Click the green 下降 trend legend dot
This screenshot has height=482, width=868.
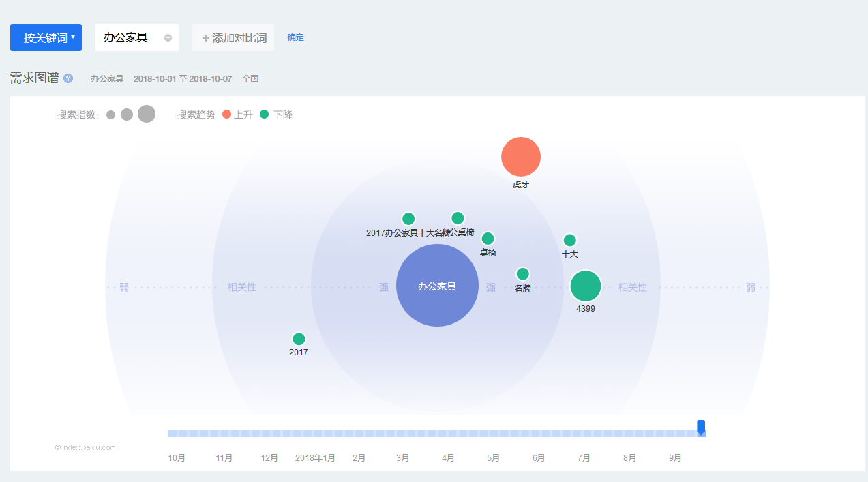tap(265, 115)
